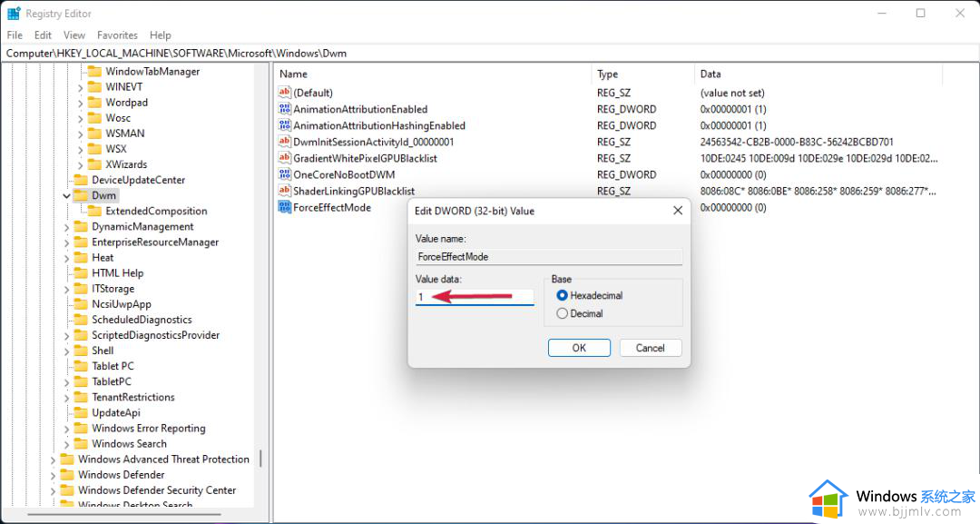The height and width of the screenshot is (524, 980).
Task: Close the Edit DWORD dialog with X
Action: [678, 211]
